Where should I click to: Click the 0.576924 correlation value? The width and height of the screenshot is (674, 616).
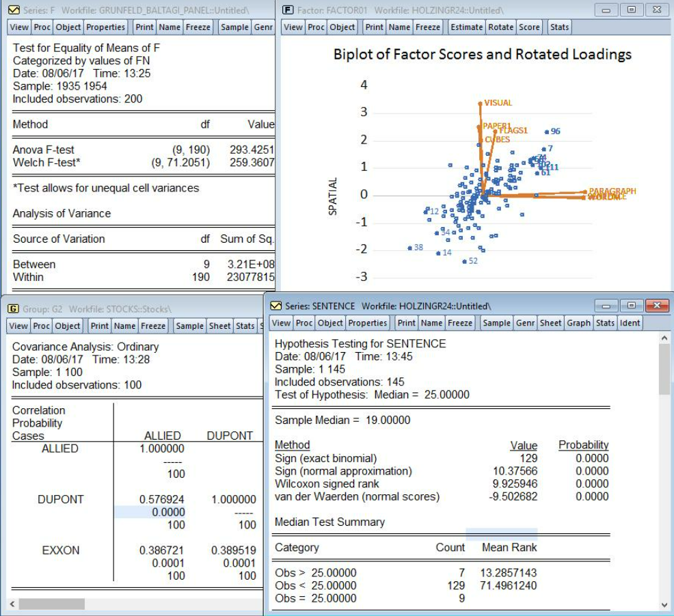pos(161,499)
